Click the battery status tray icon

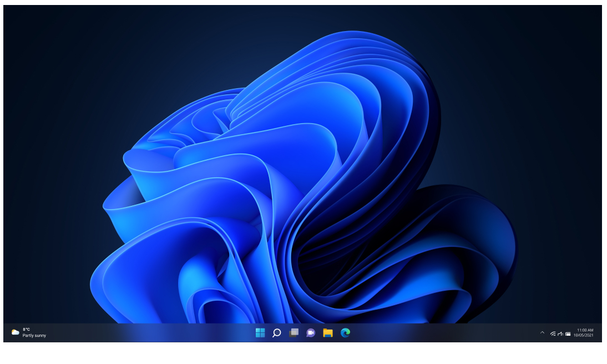(568, 333)
